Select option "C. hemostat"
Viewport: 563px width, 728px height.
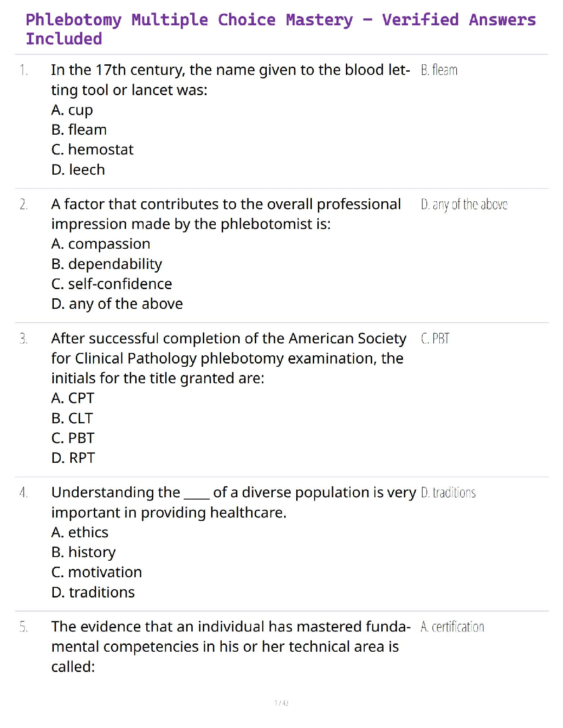tap(92, 150)
